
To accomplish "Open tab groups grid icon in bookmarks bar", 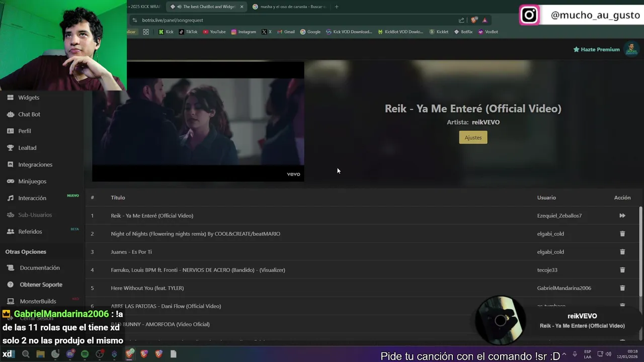I will pyautogui.click(x=145, y=32).
